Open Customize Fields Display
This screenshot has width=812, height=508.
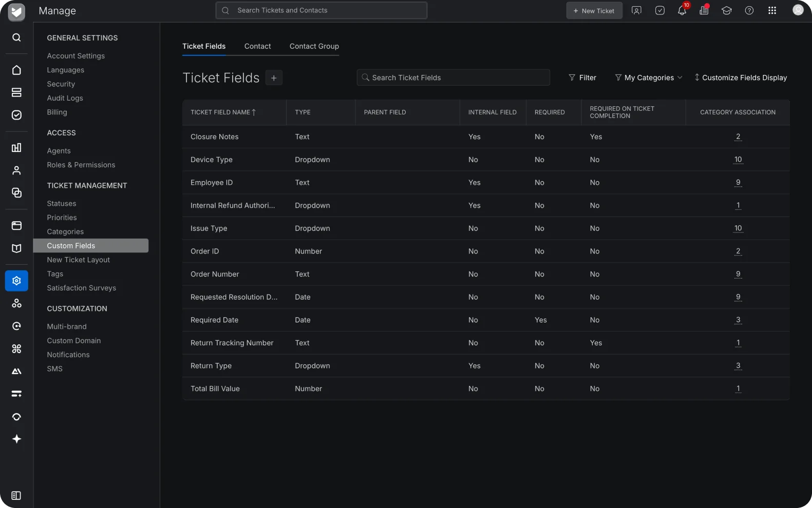click(x=740, y=77)
